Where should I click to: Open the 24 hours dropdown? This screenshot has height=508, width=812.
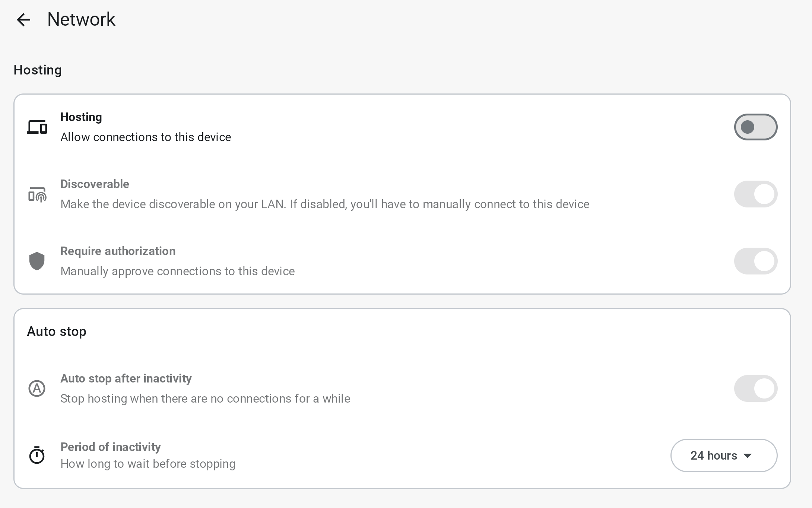[724, 455]
